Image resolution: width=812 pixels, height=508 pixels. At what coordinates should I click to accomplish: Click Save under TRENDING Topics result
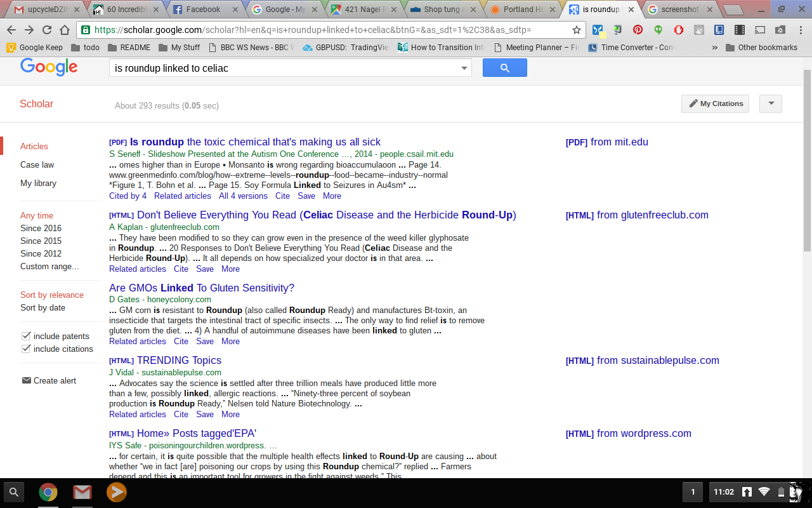pos(205,414)
